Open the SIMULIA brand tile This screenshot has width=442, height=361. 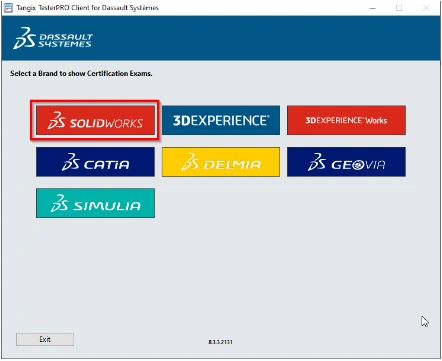(x=95, y=203)
